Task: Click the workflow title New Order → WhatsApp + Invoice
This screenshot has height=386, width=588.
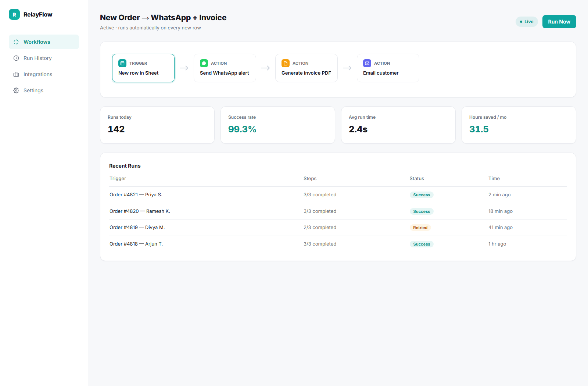Action: click(163, 18)
